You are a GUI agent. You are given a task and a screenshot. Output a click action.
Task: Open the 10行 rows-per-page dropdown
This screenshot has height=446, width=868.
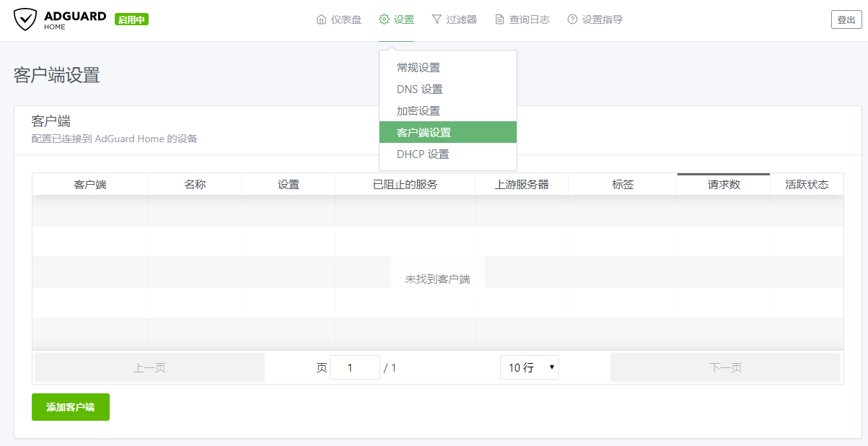pyautogui.click(x=529, y=367)
